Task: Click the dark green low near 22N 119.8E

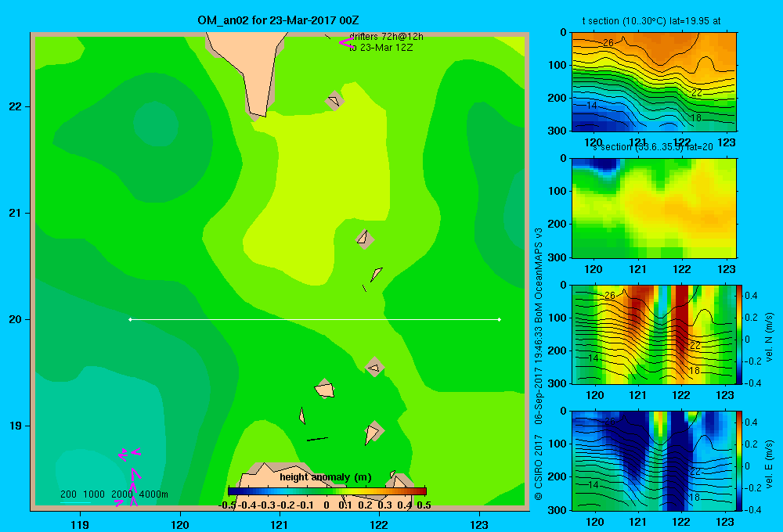Action: pos(157,124)
